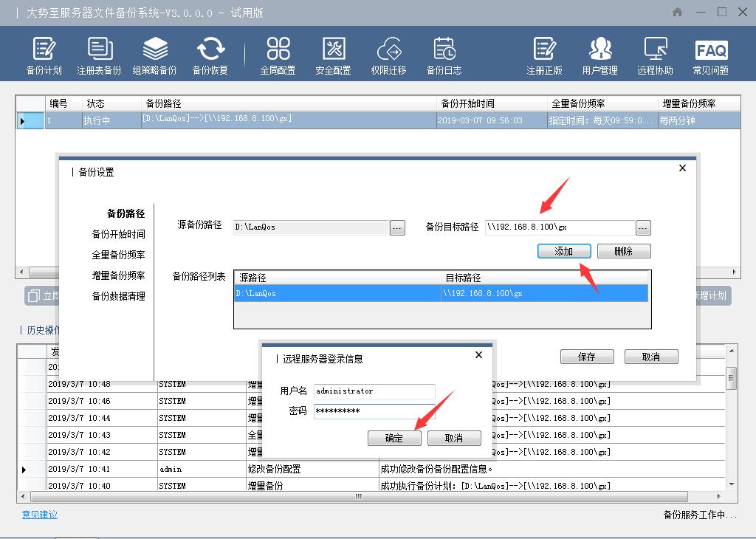The height and width of the screenshot is (539, 756).
Task: Click the 注册表备份 registry backup icon
Action: (99, 56)
